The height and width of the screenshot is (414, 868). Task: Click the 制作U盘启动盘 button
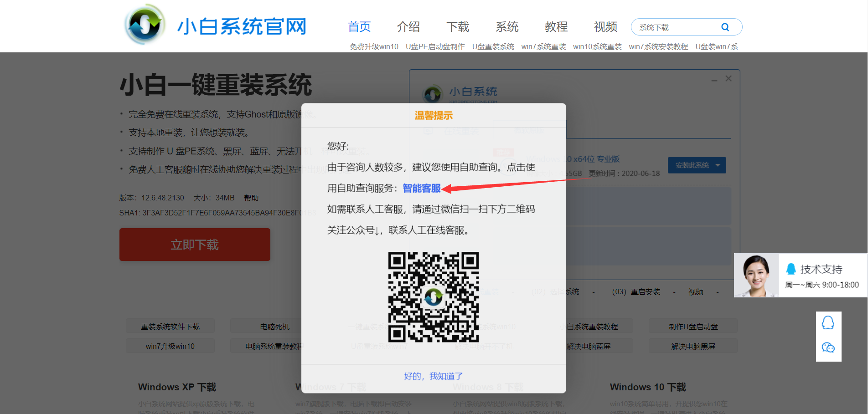(692, 326)
